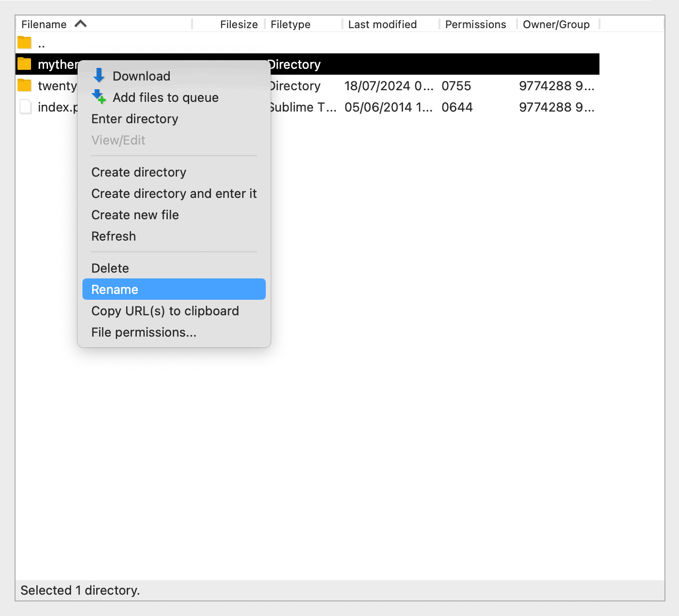The width and height of the screenshot is (679, 616).
Task: Select the '..' parent directory row
Action: click(x=307, y=43)
